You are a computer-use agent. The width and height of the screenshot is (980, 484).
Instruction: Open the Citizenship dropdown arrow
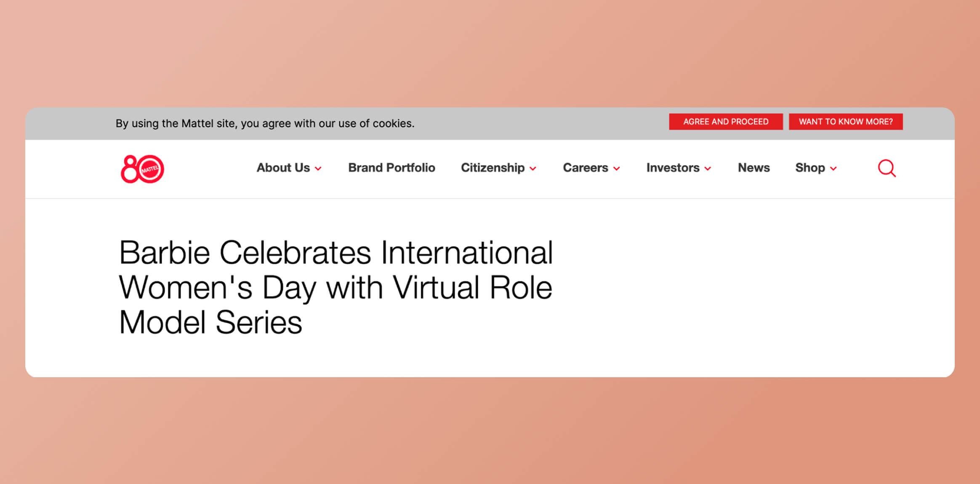click(x=533, y=168)
